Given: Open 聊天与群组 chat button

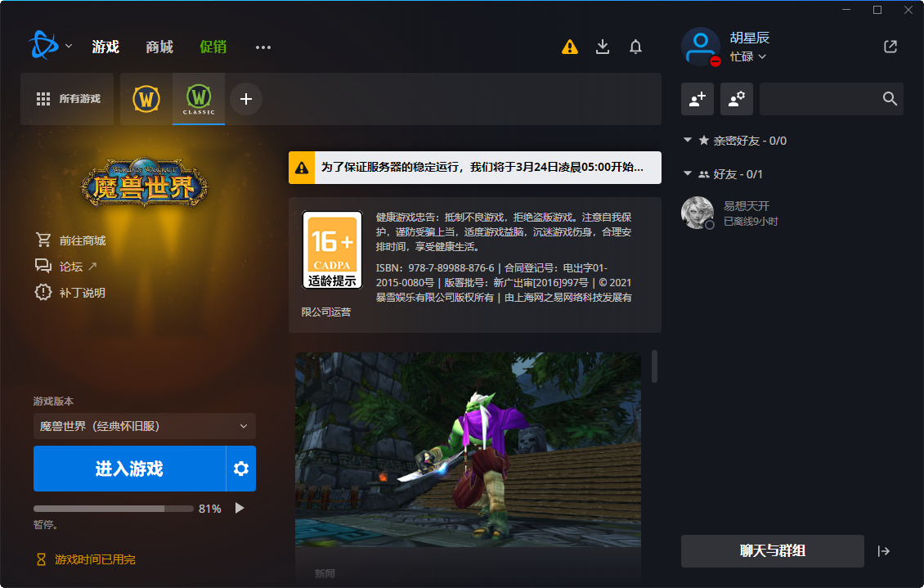Looking at the screenshot, I should point(773,551).
